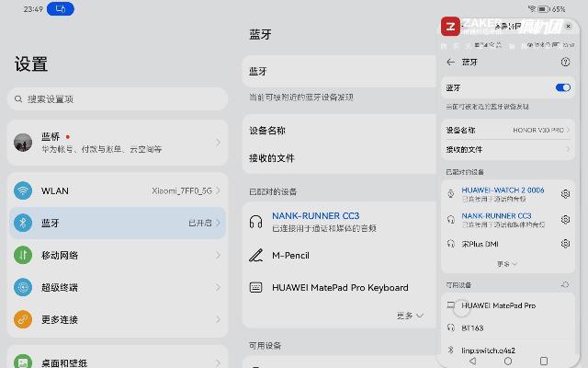588x368 pixels.
Task: Open 接收的文件 in tablet Bluetooth panel
Action: 339,158
